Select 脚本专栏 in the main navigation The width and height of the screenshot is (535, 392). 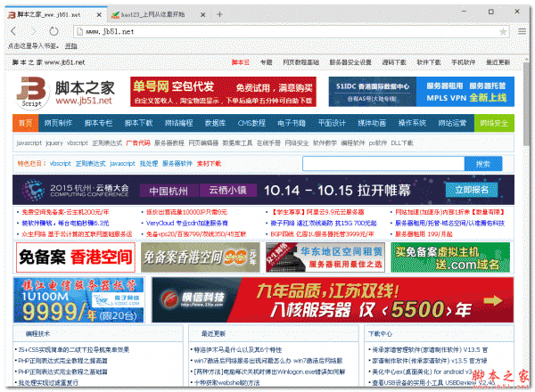tap(98, 123)
